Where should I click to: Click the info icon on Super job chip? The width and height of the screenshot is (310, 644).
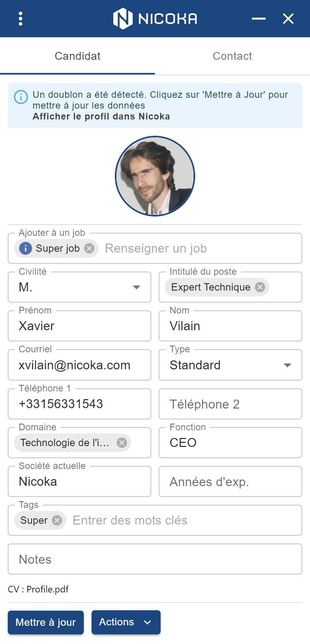(x=26, y=248)
